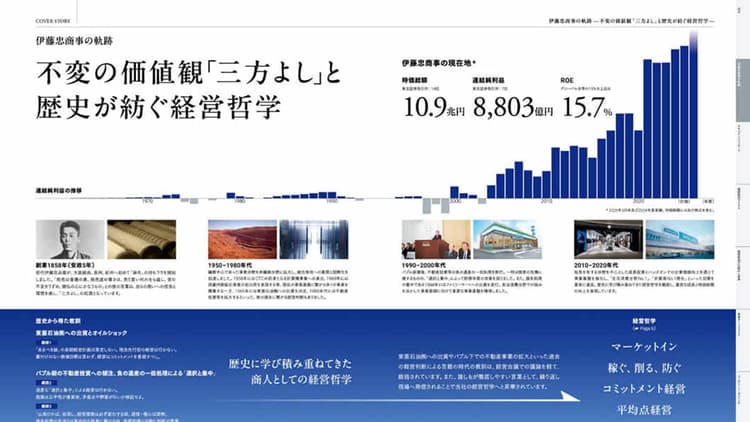Click the red desert mine photo
Image resolution: width=750 pixels, height=422 pixels.
coord(243,240)
